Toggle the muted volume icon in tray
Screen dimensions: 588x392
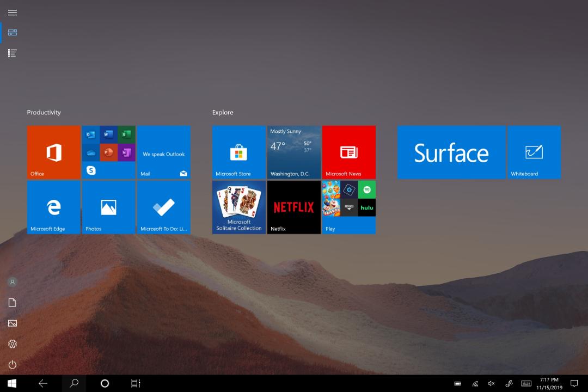coord(491,383)
